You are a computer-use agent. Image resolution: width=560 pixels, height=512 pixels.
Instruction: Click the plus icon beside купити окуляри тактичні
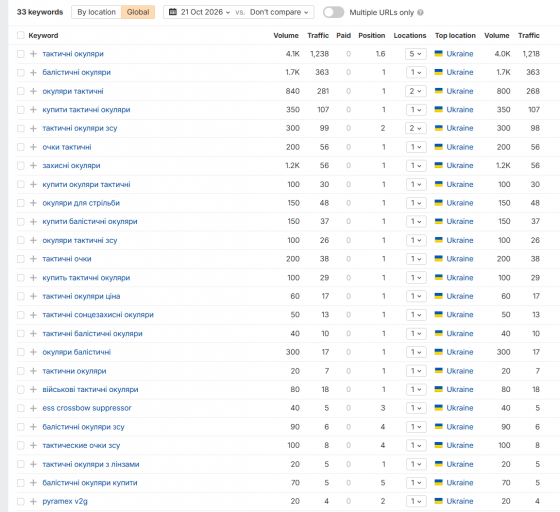(33, 184)
